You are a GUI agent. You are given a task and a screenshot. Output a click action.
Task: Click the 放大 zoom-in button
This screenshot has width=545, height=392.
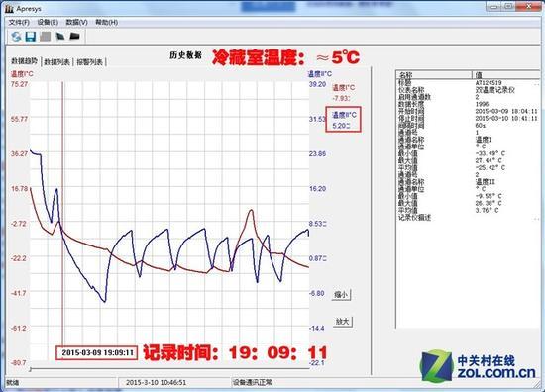click(x=343, y=322)
